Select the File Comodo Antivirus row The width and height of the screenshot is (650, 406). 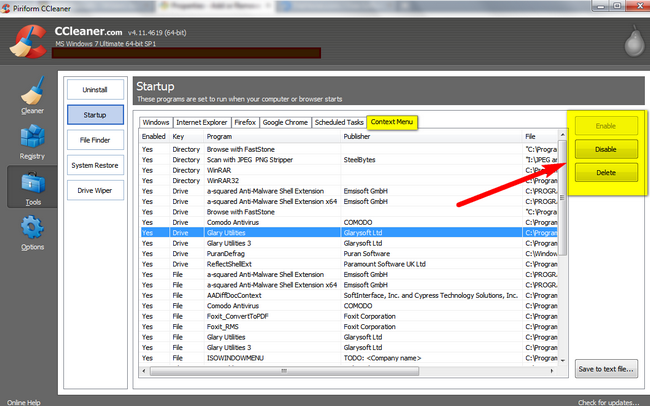point(349,306)
